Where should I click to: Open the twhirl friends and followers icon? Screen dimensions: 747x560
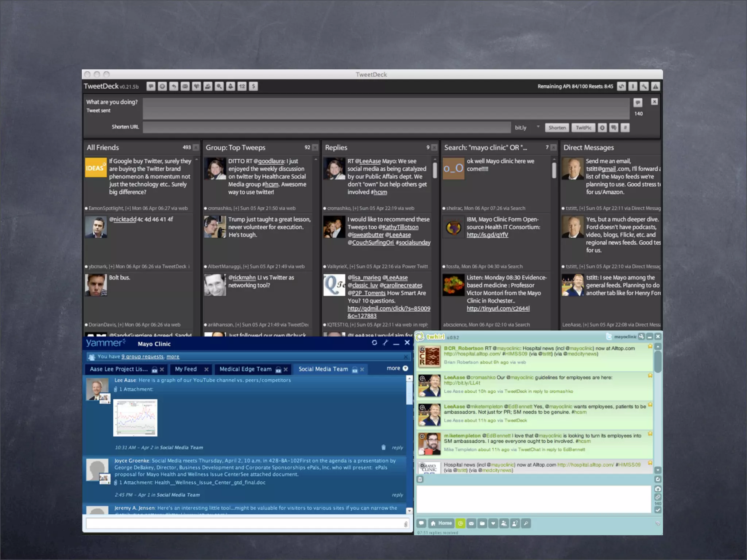504,523
